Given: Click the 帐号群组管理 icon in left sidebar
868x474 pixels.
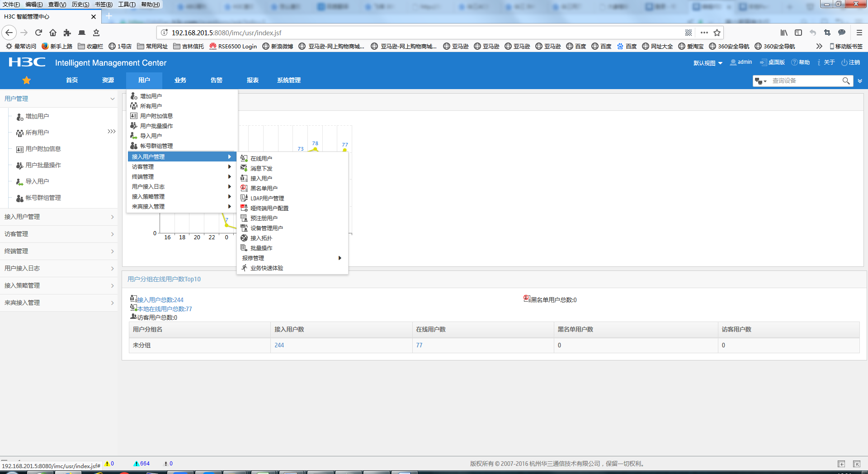Looking at the screenshot, I should tap(20, 198).
